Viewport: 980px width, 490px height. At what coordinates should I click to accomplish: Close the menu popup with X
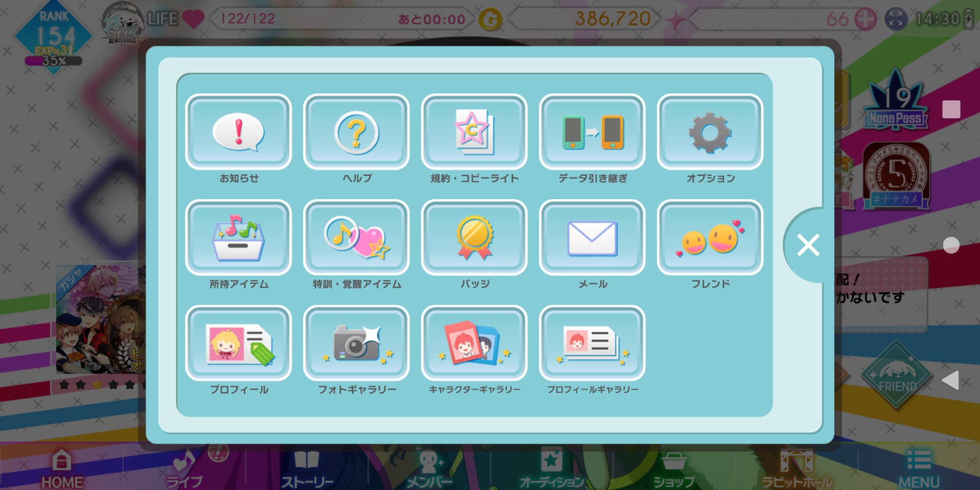coord(808,245)
